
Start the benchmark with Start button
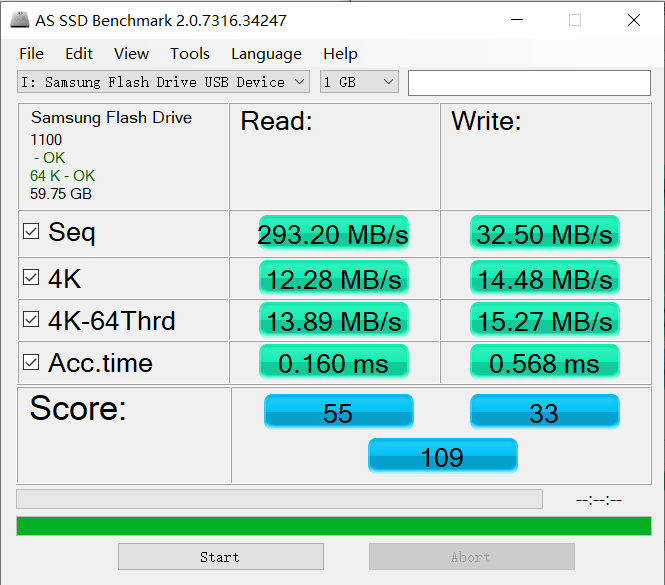pos(221,557)
